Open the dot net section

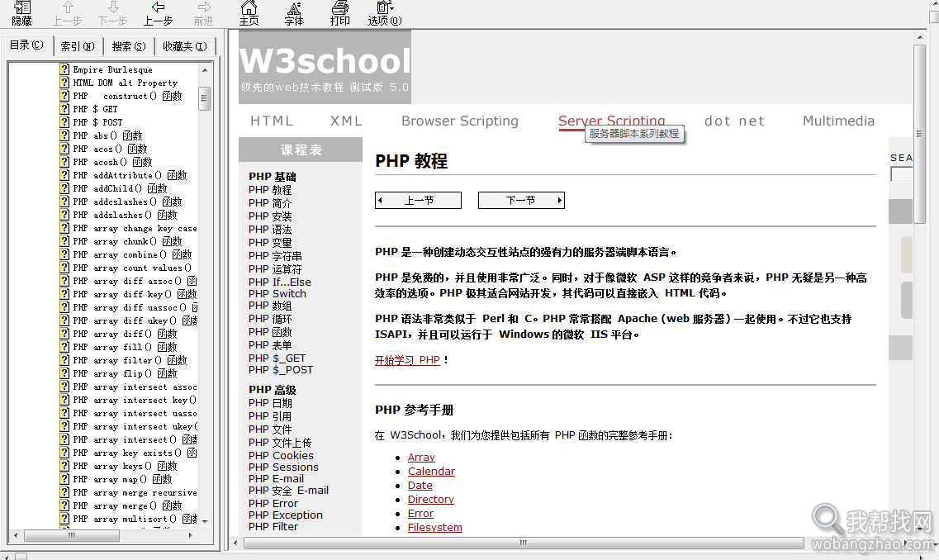tap(734, 121)
